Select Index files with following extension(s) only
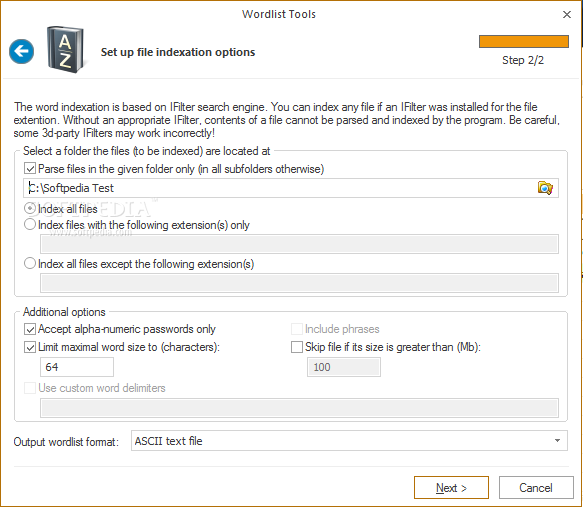Viewport: 583px width, 508px height. tap(30, 224)
